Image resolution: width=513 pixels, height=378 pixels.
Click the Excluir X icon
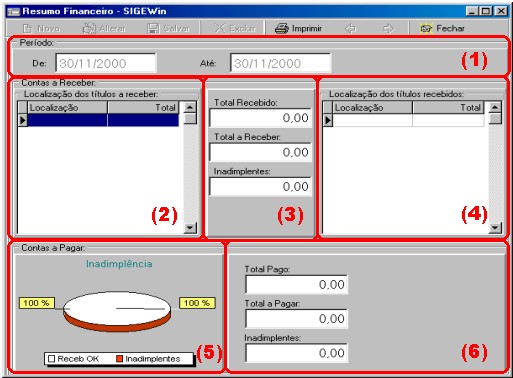(x=219, y=28)
